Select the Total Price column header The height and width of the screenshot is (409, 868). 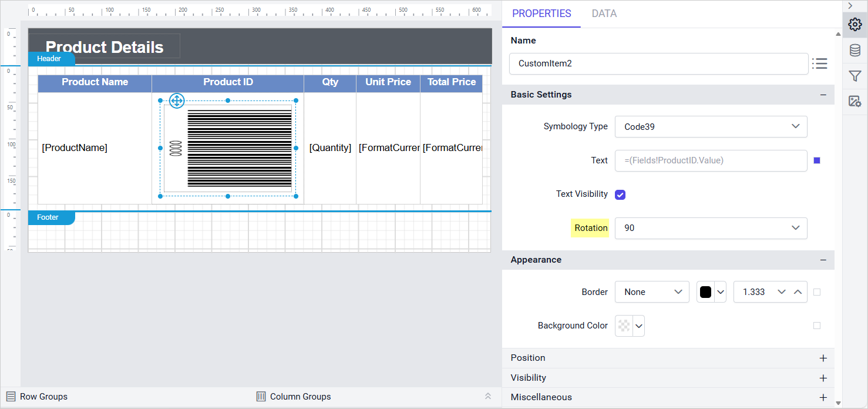[451, 83]
